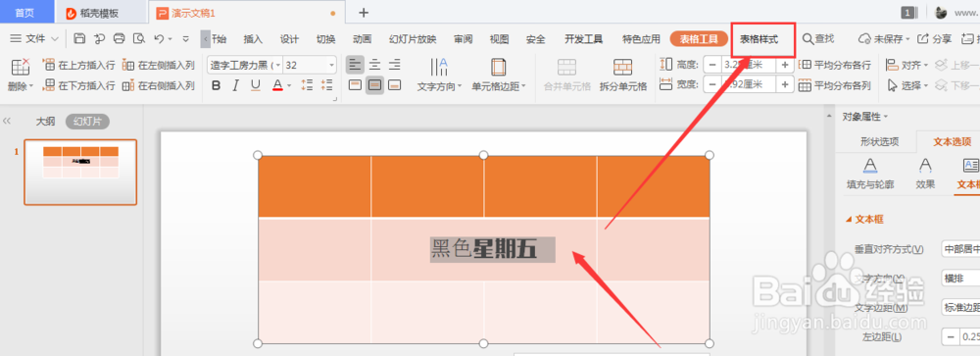Align text left
The width and height of the screenshot is (980, 356).
click(x=355, y=65)
